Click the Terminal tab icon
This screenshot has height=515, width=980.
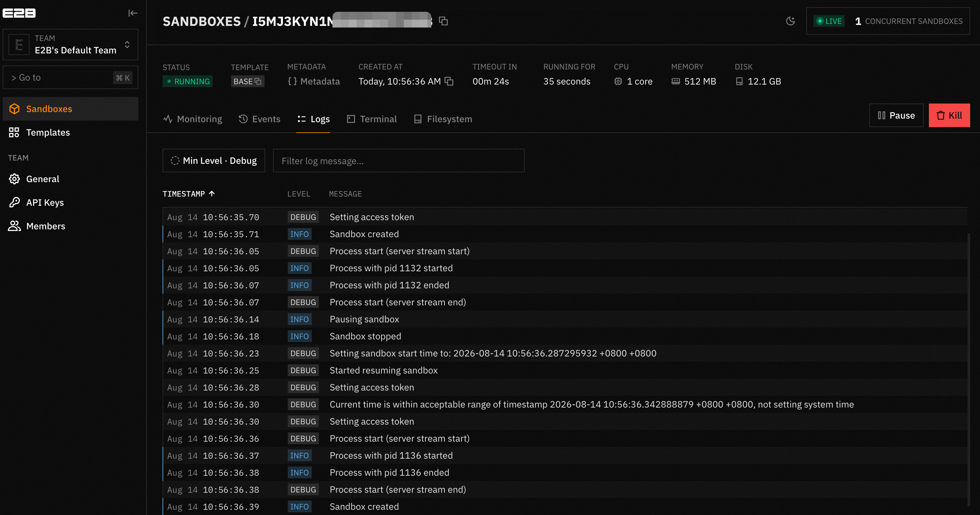pyautogui.click(x=351, y=119)
